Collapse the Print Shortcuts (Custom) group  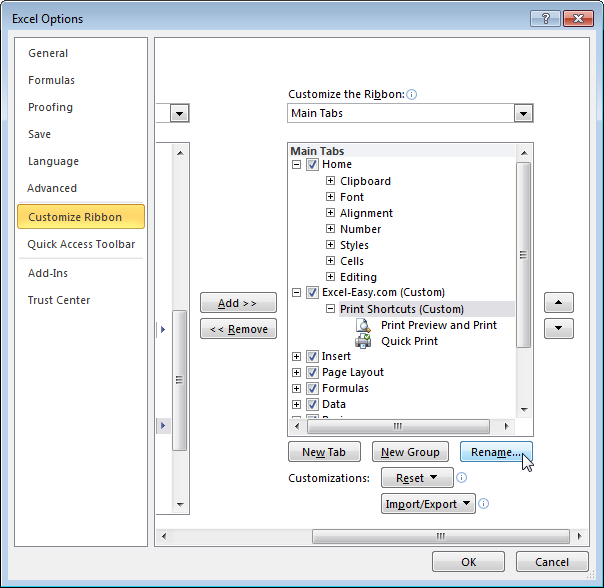[x=330, y=309]
